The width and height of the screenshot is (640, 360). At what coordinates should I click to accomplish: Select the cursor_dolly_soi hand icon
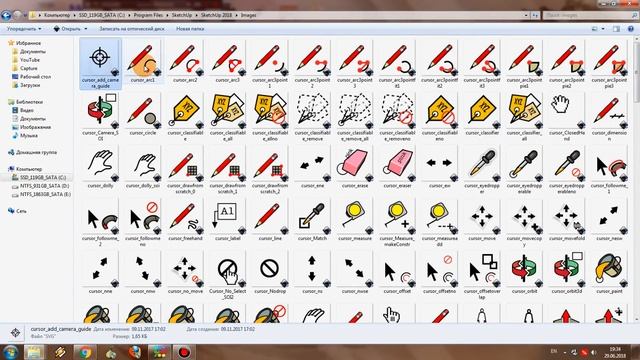tap(143, 164)
